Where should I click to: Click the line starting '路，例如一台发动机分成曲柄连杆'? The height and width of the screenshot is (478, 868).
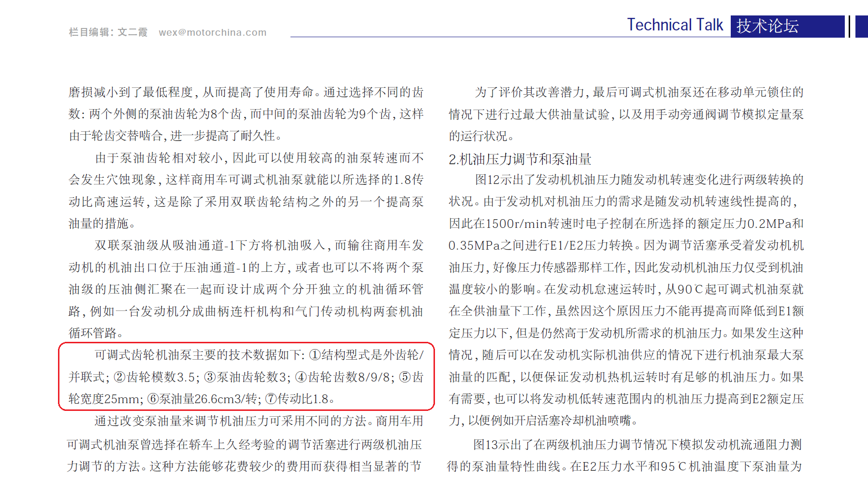pyautogui.click(x=246, y=311)
